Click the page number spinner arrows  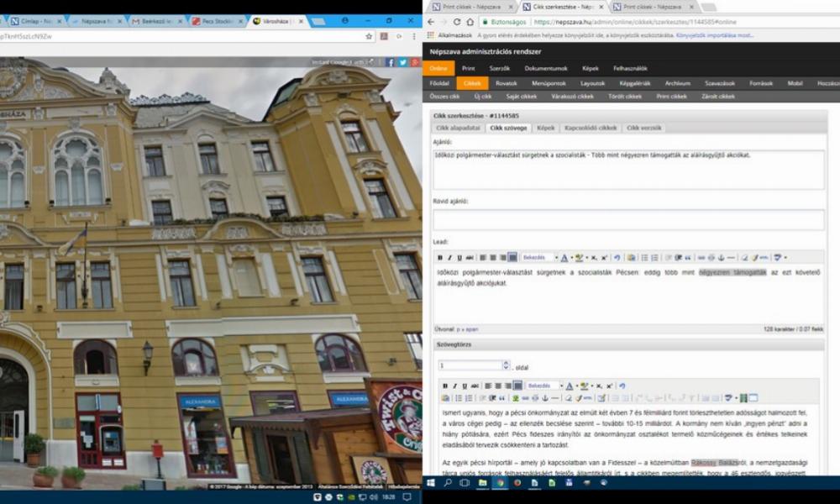[506, 365]
